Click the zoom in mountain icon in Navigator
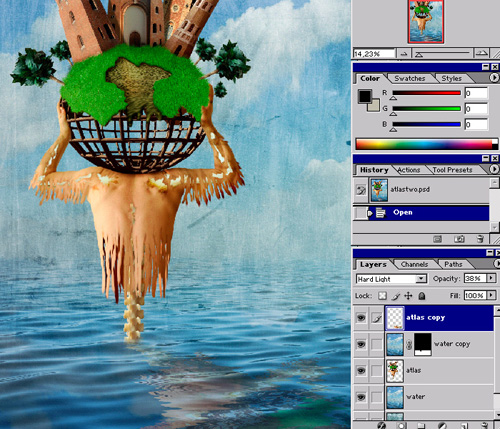 (482, 53)
